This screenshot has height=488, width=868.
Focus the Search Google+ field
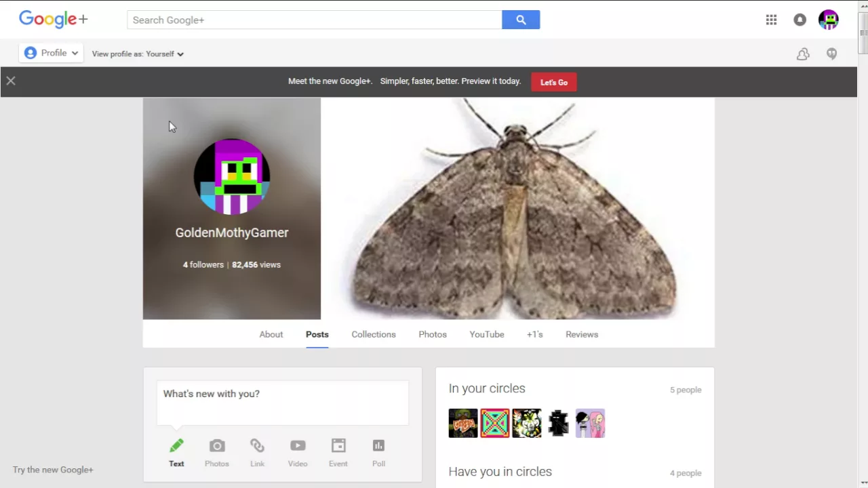(315, 20)
